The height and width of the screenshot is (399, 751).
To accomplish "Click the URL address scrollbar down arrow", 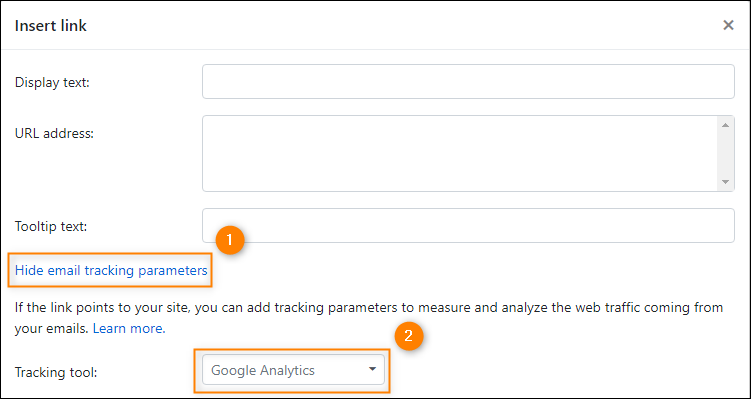I will (x=725, y=182).
